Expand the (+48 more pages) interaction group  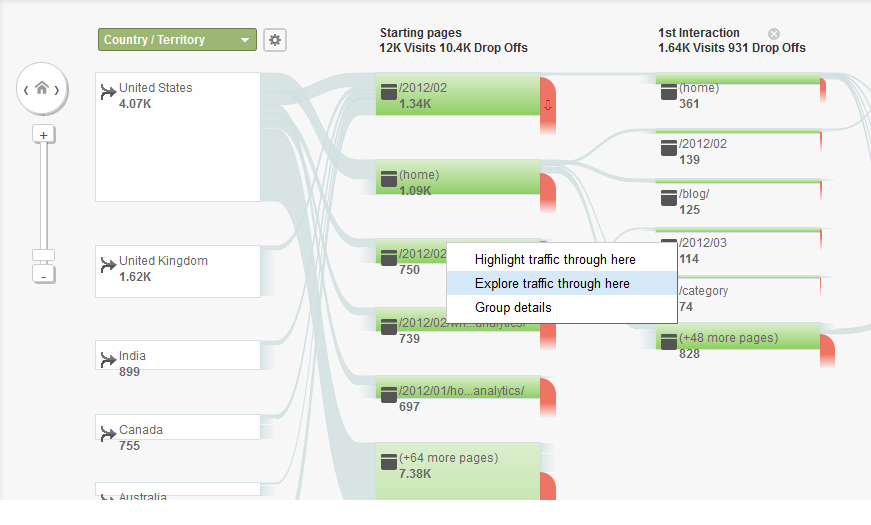click(737, 344)
